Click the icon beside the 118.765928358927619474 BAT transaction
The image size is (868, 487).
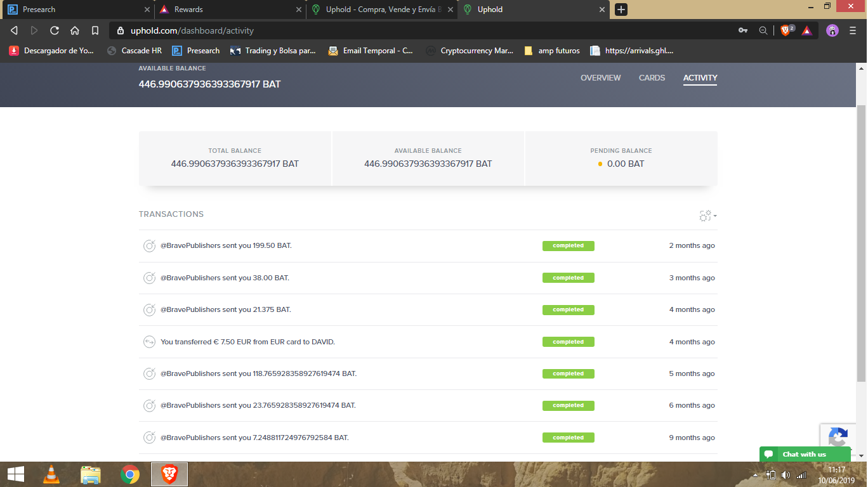click(x=149, y=373)
